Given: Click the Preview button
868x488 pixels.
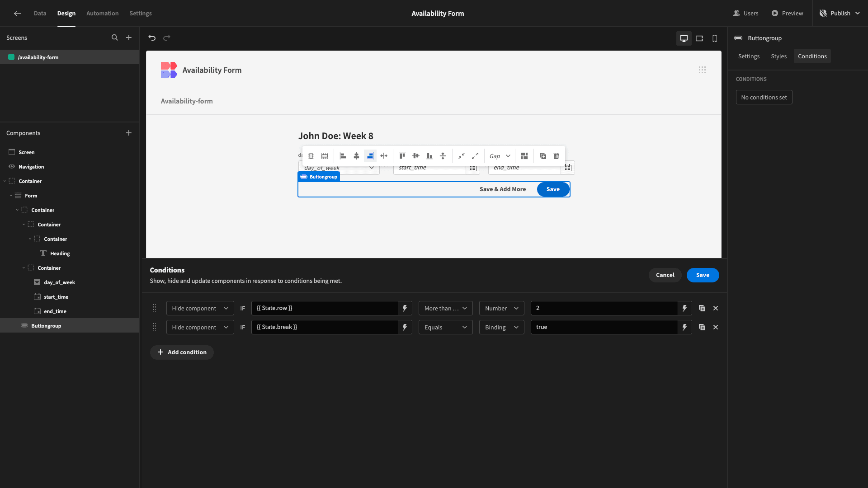Looking at the screenshot, I should [787, 14].
